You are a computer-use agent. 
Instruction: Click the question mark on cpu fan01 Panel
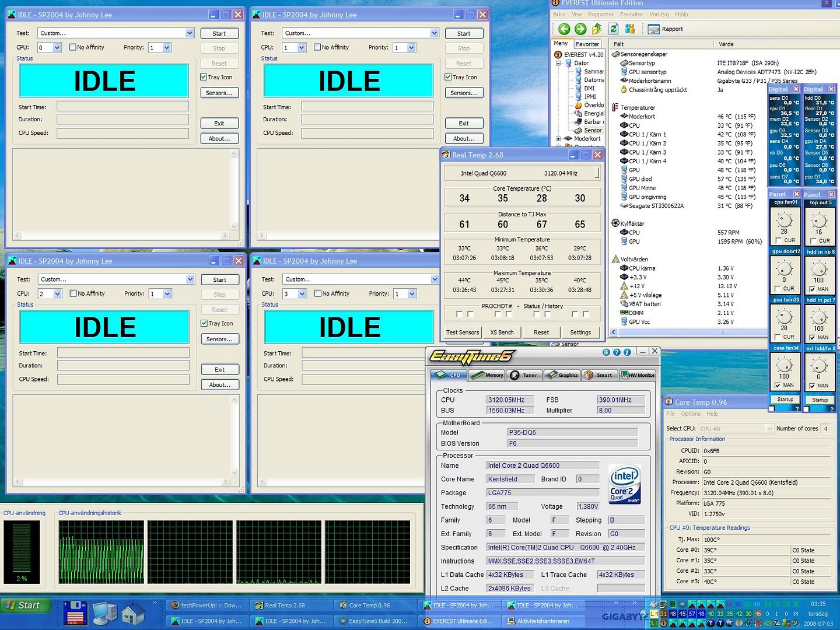(797, 409)
